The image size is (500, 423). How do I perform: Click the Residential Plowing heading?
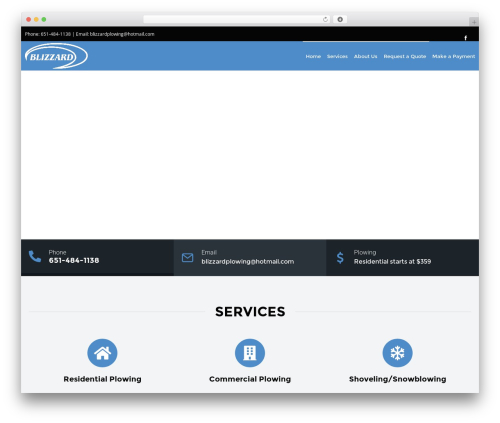click(102, 379)
